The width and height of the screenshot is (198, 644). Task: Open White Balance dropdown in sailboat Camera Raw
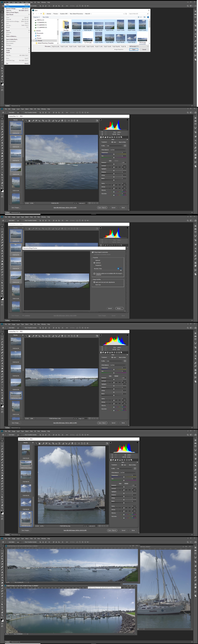pos(128,472)
